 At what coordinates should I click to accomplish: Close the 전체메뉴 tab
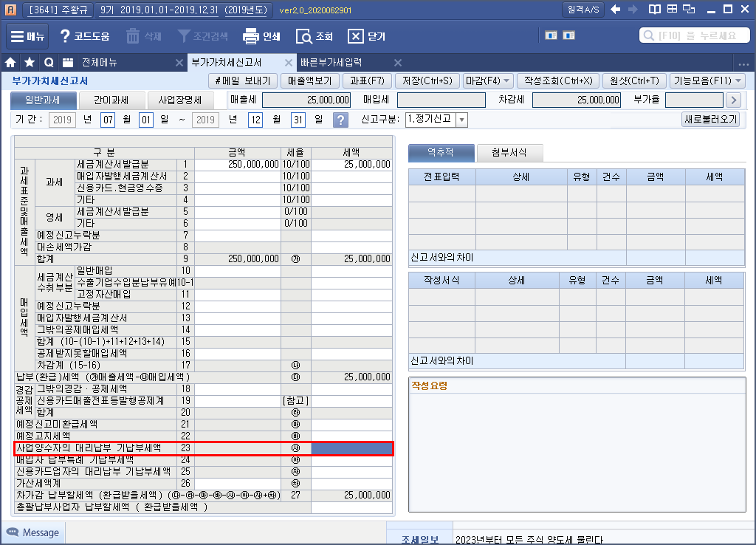(x=179, y=63)
